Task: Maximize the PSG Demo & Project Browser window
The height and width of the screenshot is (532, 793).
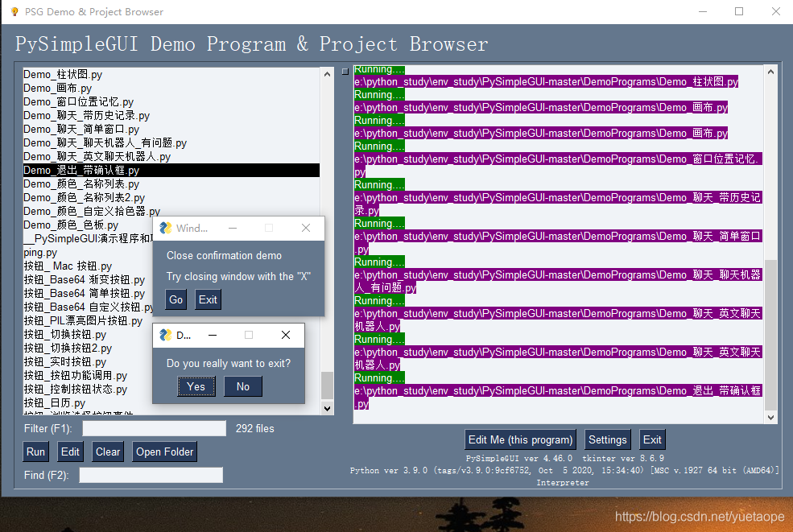Action: coord(739,11)
